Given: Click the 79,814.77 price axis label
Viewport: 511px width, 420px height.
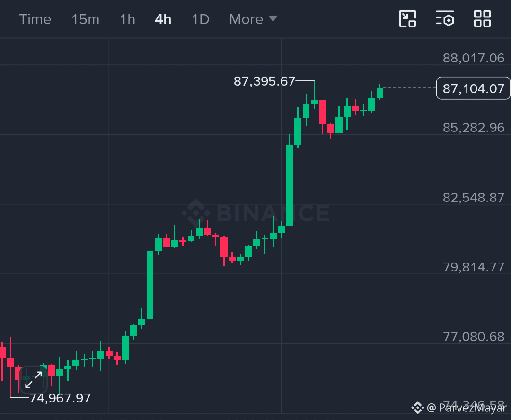Looking at the screenshot, I should pos(473,267).
